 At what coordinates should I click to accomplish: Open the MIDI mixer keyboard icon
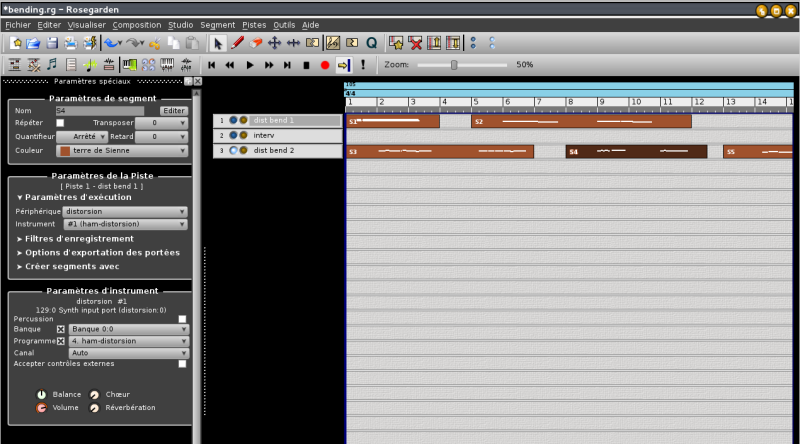pyautogui.click(x=167, y=65)
